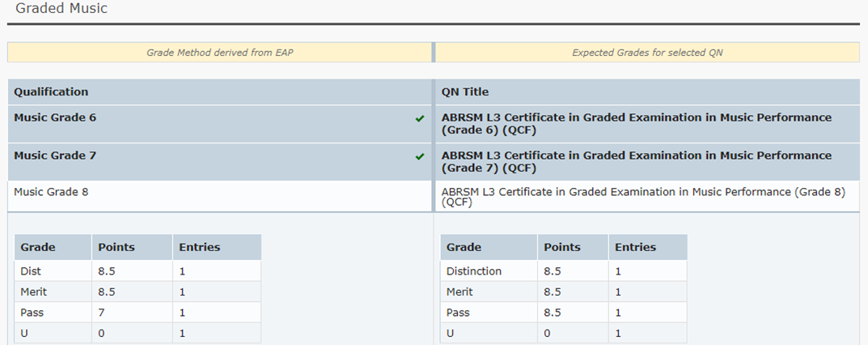Click the Entries header in the expected grades table

648,247
